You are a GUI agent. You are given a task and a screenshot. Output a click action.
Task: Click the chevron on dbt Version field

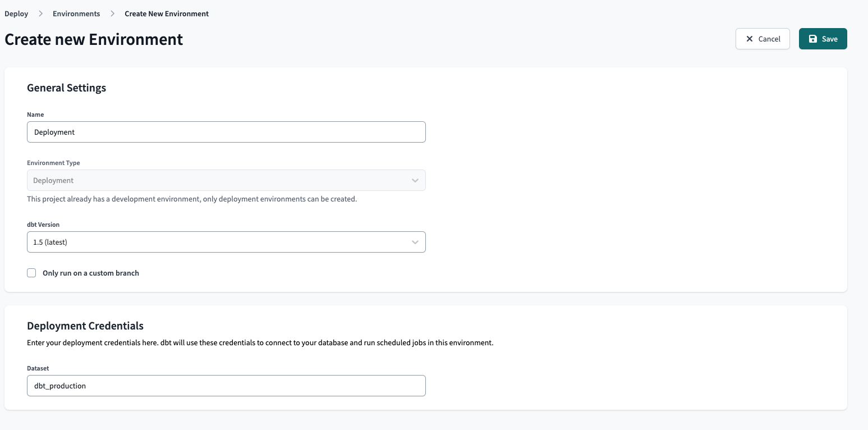415,242
